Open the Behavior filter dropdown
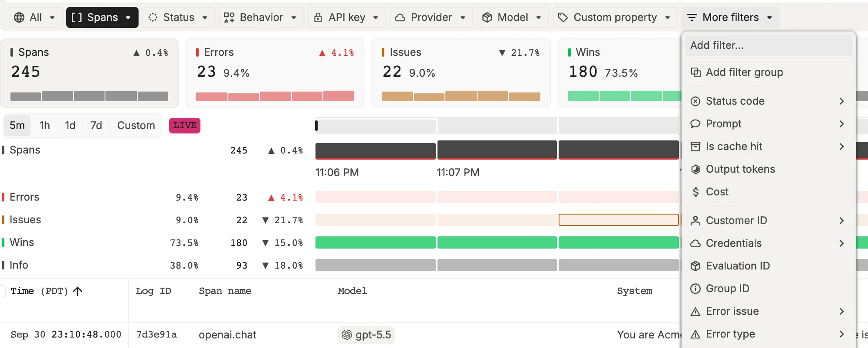This screenshot has height=348, width=868. pos(261,17)
